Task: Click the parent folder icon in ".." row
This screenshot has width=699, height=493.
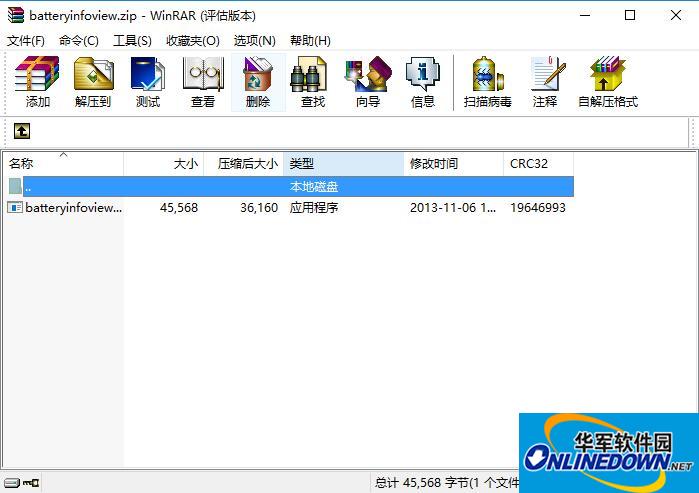Action: (x=15, y=186)
